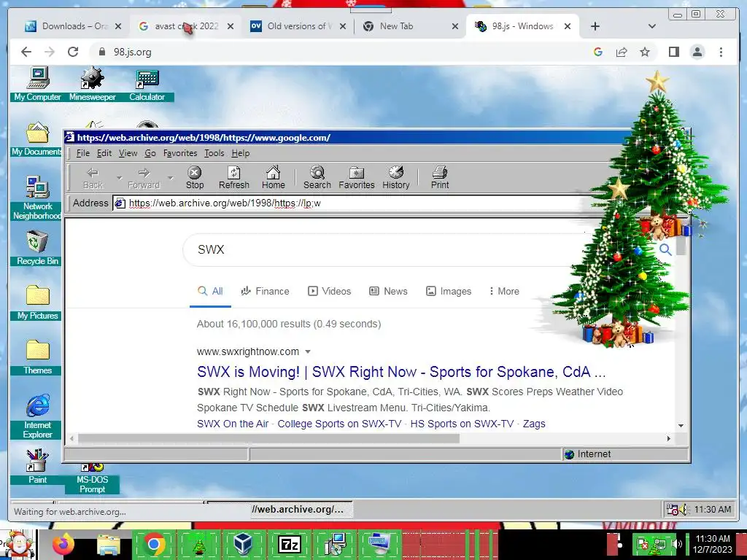Image resolution: width=747 pixels, height=560 pixels.
Task: Open My Documents folder icon
Action: click(38, 139)
